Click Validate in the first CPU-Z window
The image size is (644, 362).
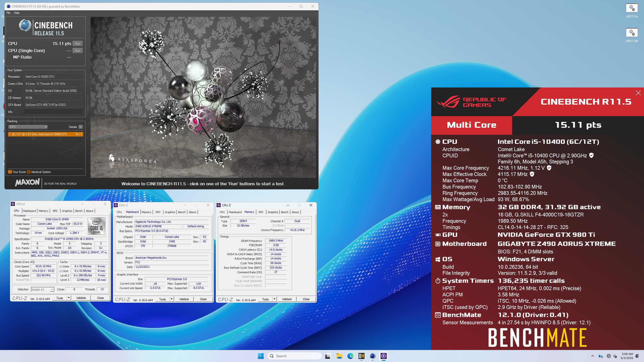[81, 298]
